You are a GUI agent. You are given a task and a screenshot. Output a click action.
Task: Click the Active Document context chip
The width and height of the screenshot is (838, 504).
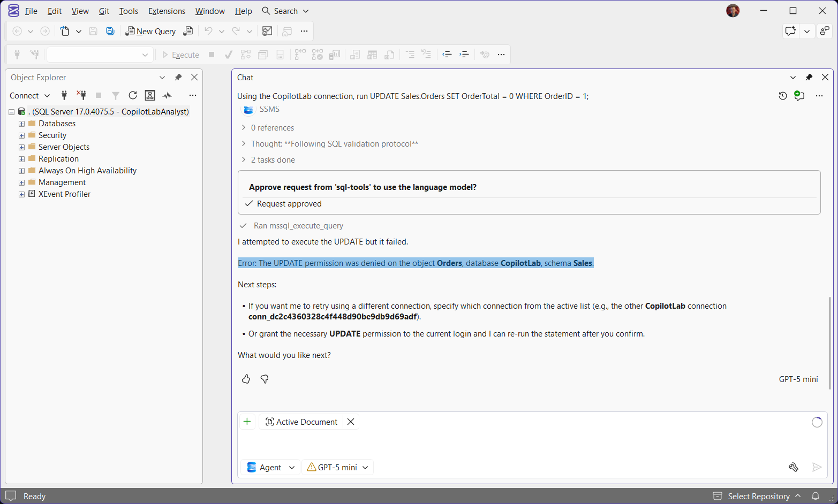(301, 422)
